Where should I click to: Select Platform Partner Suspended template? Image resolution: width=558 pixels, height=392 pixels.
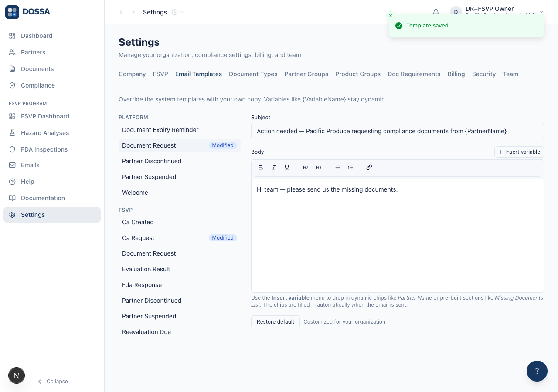(x=180, y=177)
